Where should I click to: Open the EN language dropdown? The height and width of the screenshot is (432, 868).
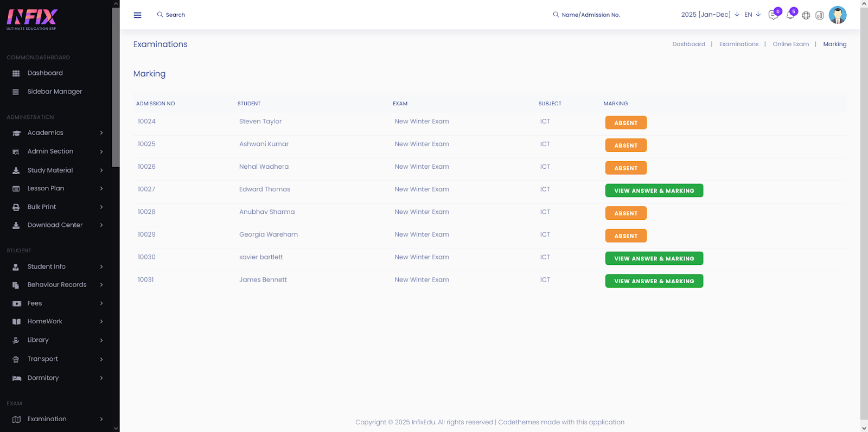tap(752, 15)
